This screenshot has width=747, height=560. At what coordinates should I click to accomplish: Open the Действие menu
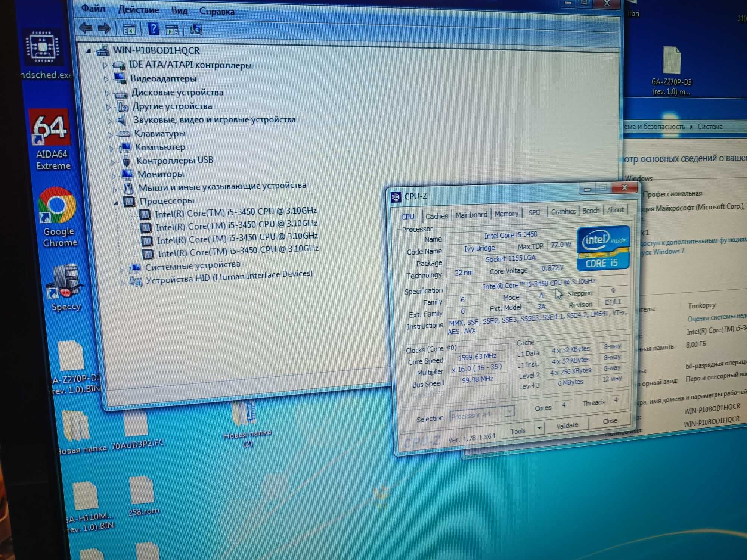pyautogui.click(x=139, y=10)
